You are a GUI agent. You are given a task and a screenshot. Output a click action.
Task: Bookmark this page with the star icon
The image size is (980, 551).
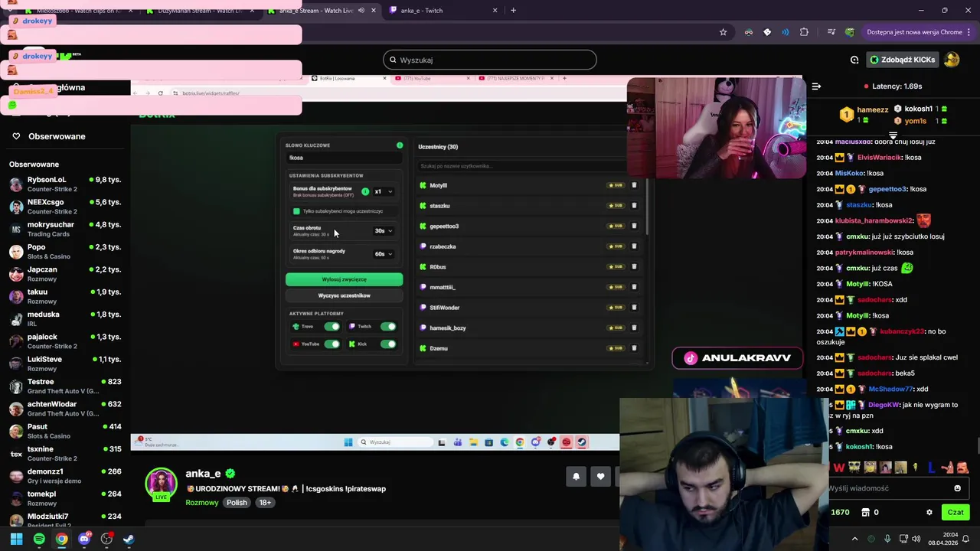[723, 32]
